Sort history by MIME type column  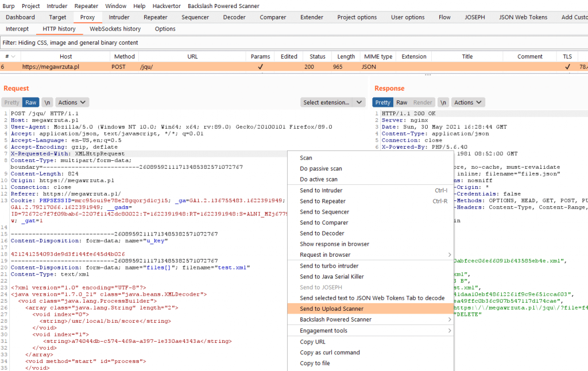coord(378,57)
